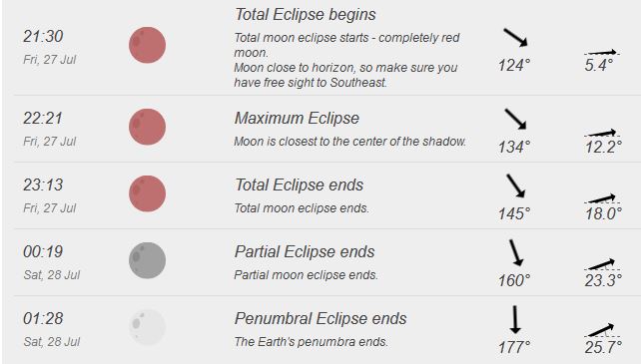Click the Partial Eclipse ends heading
Screen dimensions: 641x364
tap(305, 251)
